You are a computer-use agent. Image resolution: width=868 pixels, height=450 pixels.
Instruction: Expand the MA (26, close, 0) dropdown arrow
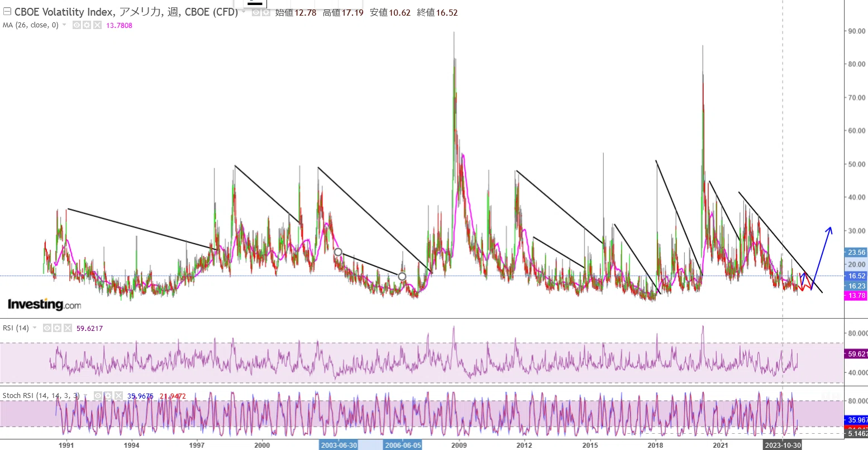coord(64,25)
